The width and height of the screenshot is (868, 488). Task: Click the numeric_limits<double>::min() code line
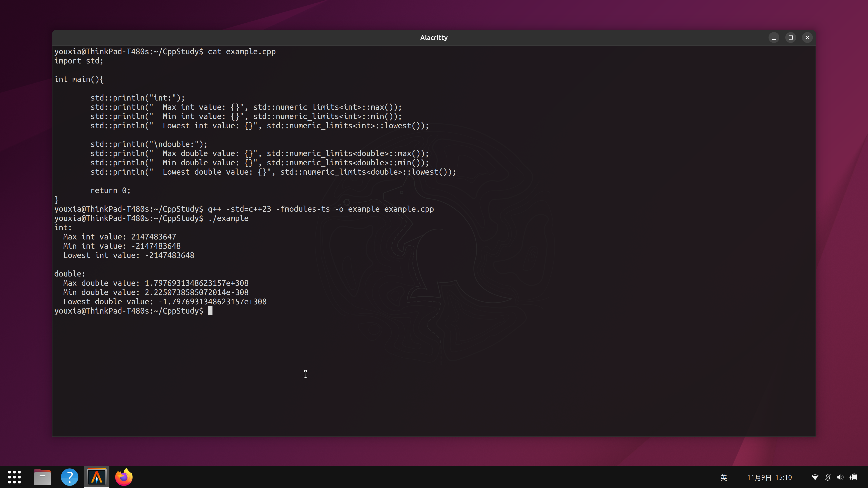[x=259, y=163]
